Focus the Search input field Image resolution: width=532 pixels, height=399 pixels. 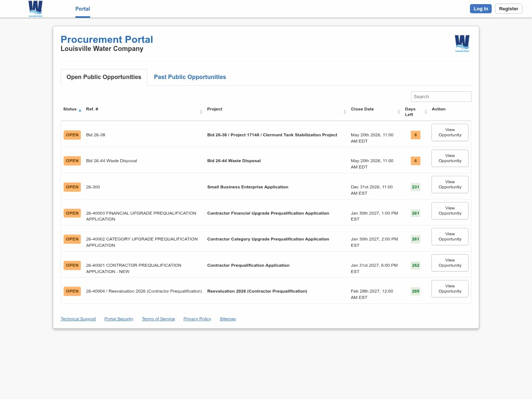click(441, 97)
